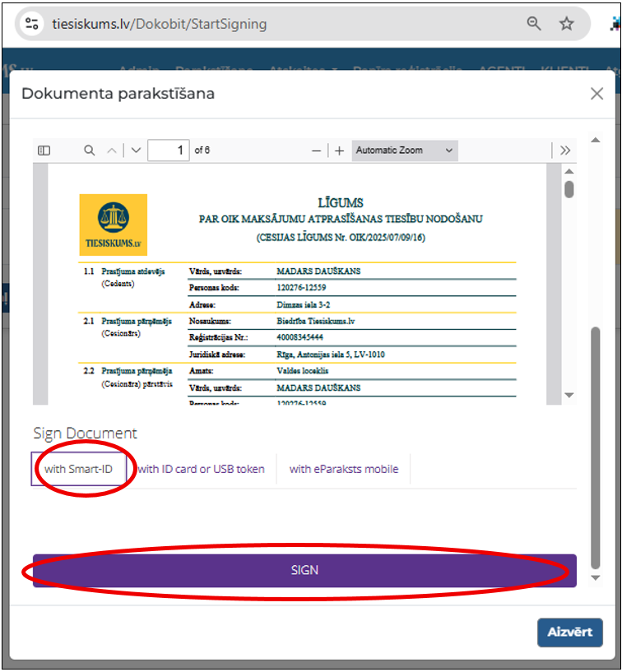Screen dimensions: 622x672
Task: Toggle the PDF viewer sidebar
Action: click(x=44, y=151)
